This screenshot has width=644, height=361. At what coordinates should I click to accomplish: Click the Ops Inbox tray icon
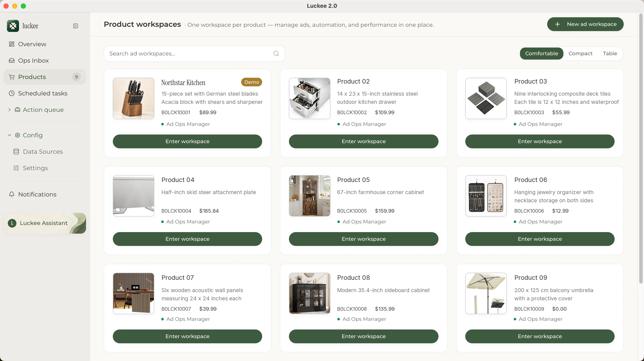pos(11,60)
